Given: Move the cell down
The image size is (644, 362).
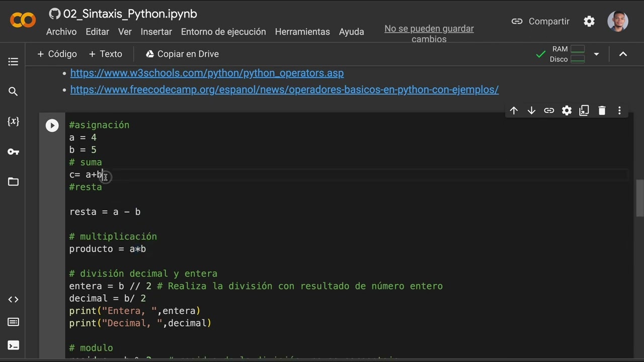Looking at the screenshot, I should point(531,111).
